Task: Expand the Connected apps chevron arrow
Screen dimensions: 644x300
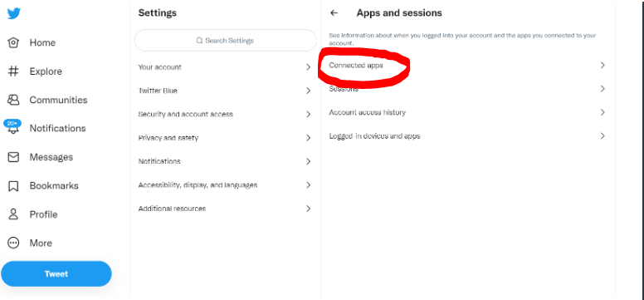Action: click(603, 65)
